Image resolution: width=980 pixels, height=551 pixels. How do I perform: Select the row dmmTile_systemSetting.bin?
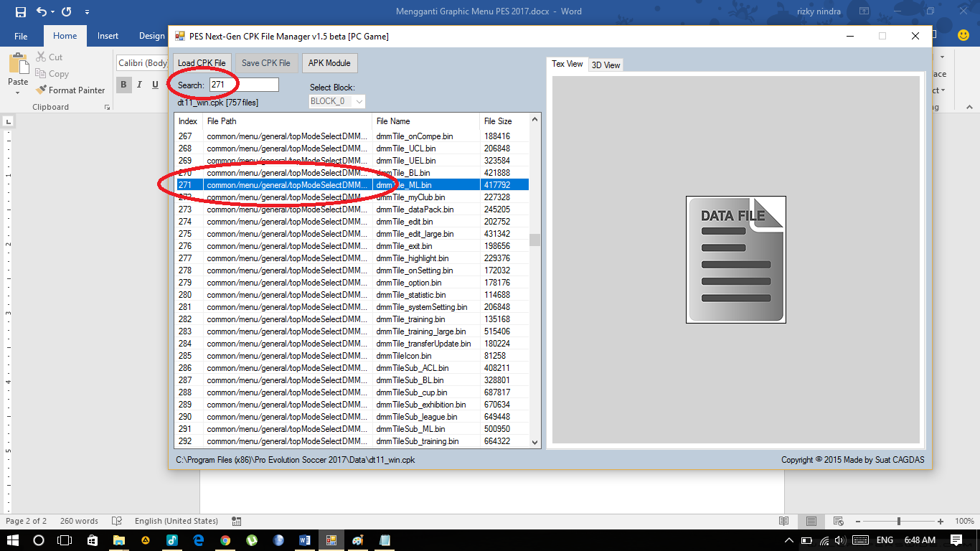click(352, 307)
